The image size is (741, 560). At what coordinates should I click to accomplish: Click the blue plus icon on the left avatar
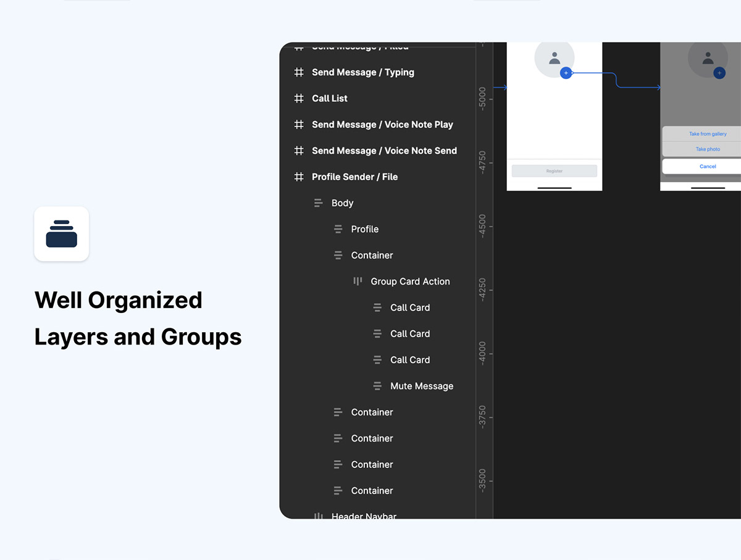pos(566,73)
